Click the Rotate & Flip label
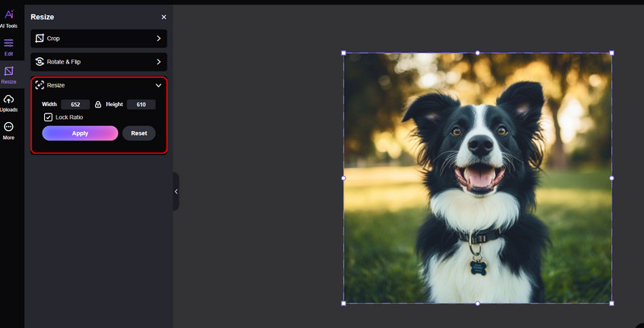The height and width of the screenshot is (328, 644). [x=64, y=62]
